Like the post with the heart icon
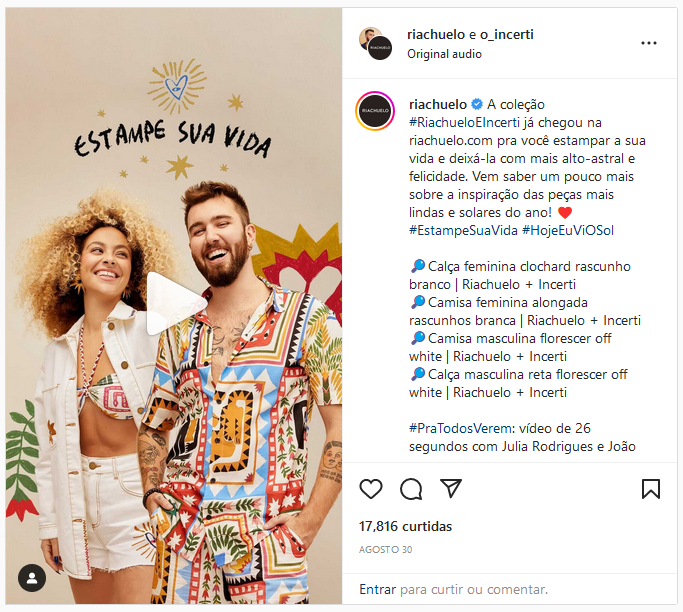683x612 pixels. click(371, 489)
